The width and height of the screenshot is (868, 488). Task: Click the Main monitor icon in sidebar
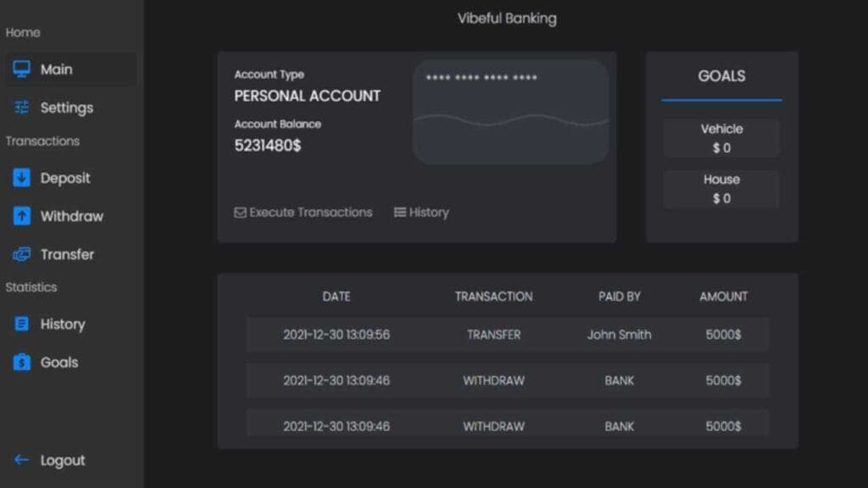point(22,69)
